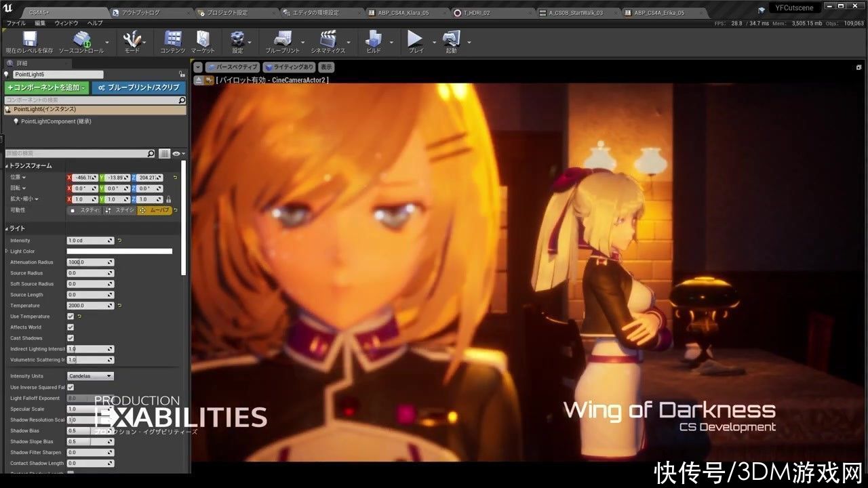Click the Shadow Slope Bias slider field
The height and width of the screenshot is (488, 868).
90,441
